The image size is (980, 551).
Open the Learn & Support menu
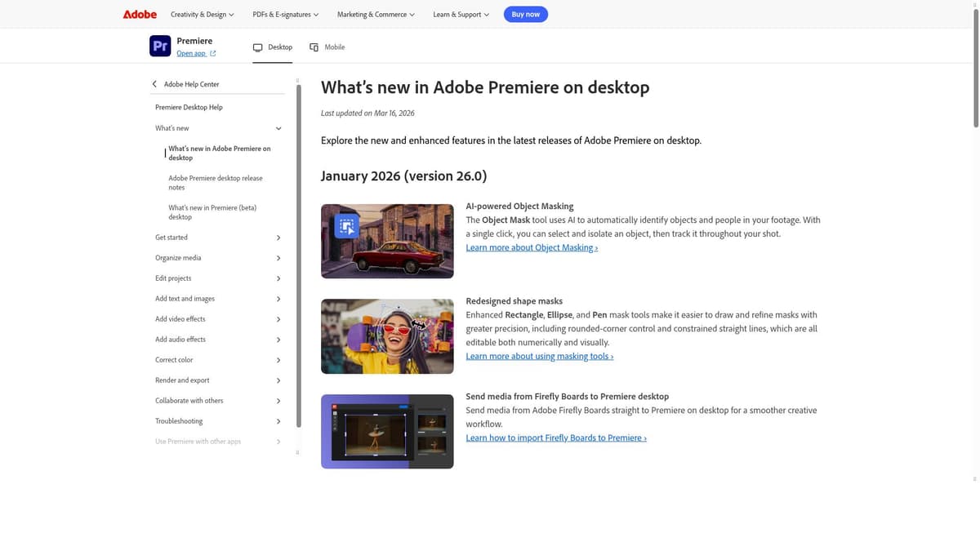[460, 14]
